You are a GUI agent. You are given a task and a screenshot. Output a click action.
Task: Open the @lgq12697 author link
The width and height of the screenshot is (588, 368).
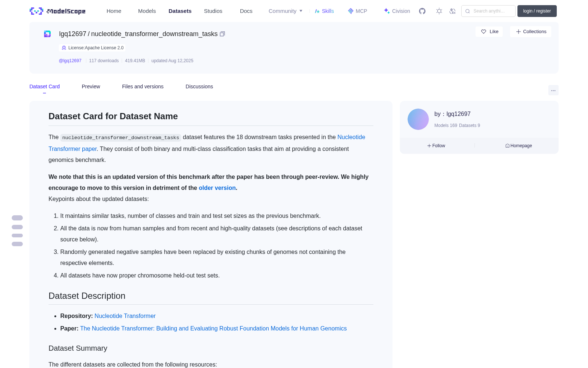[x=70, y=61]
